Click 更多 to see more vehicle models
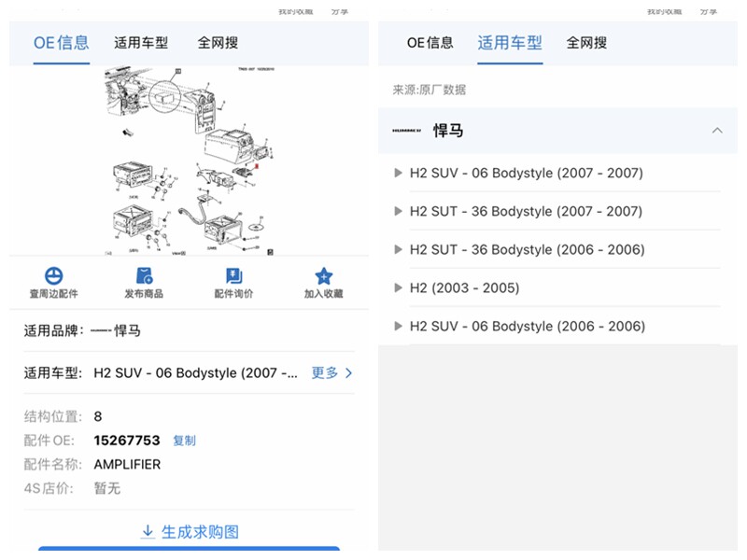747x560 pixels. (331, 372)
